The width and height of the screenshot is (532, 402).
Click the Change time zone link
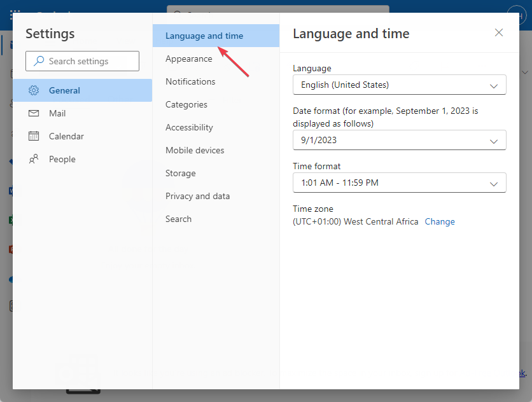440,221
